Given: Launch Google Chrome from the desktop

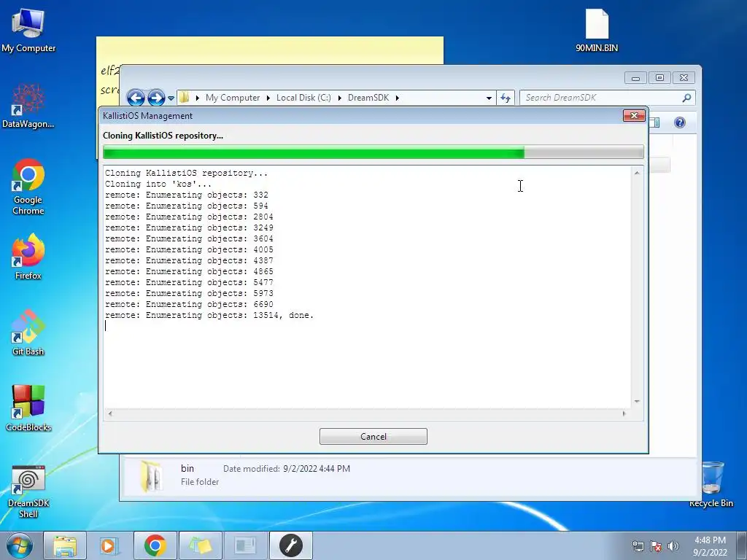Looking at the screenshot, I should (28, 187).
